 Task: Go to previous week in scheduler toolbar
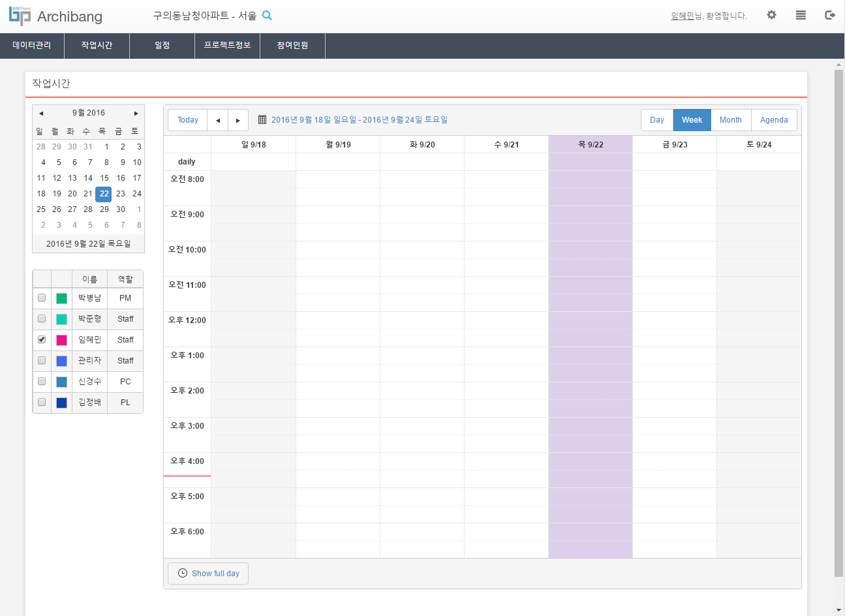click(x=218, y=120)
